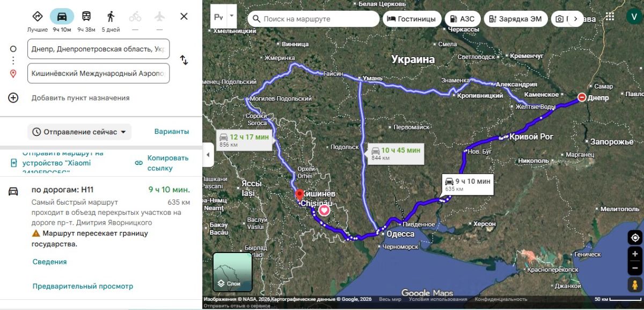Open route details via Сведения

pyautogui.click(x=49, y=261)
